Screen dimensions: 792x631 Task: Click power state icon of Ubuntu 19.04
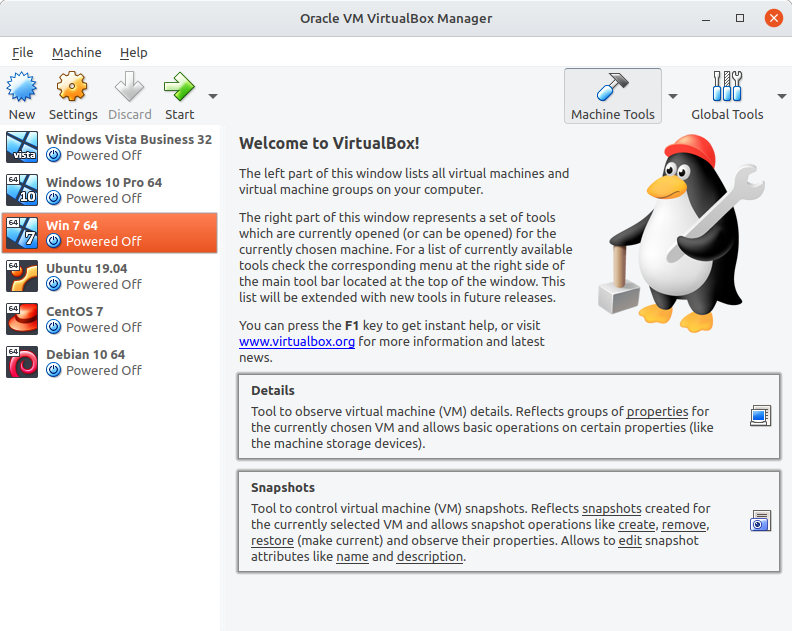click(54, 284)
